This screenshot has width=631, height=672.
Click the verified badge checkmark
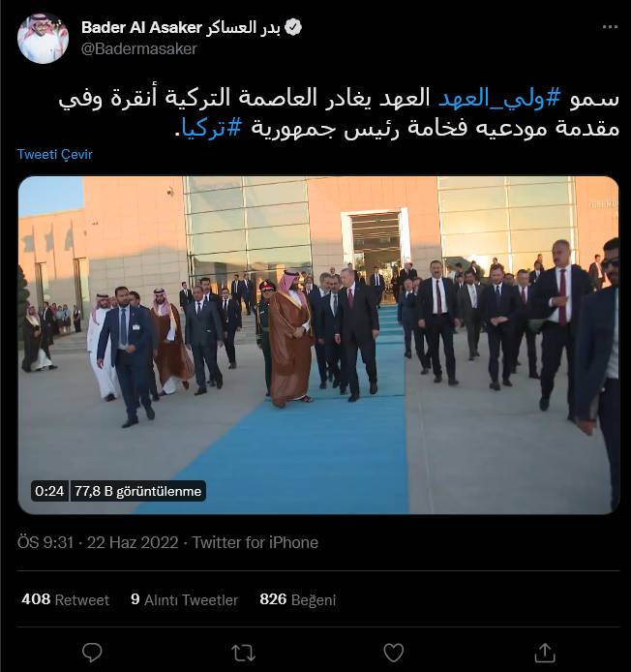pos(293,27)
